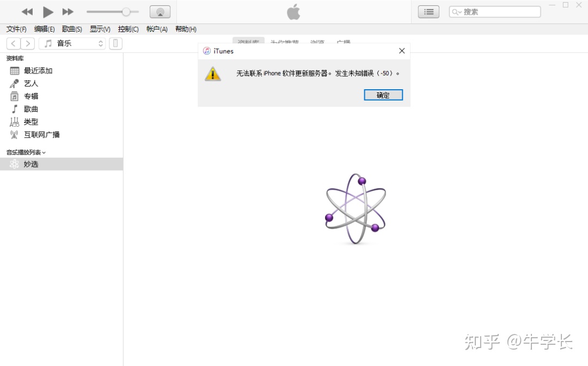Viewport: 588px width, 366px height.
Task: Select 艺人 in the sidebar
Action: point(30,83)
